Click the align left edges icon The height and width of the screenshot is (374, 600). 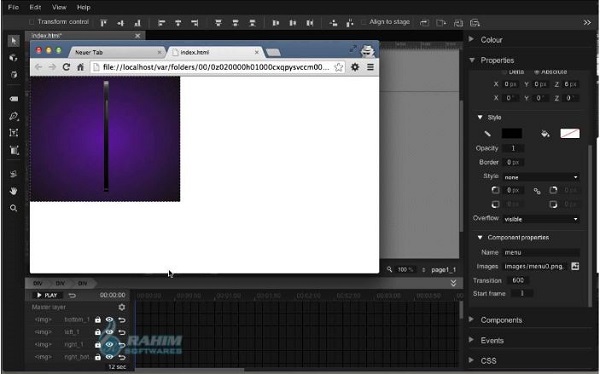pos(161,23)
